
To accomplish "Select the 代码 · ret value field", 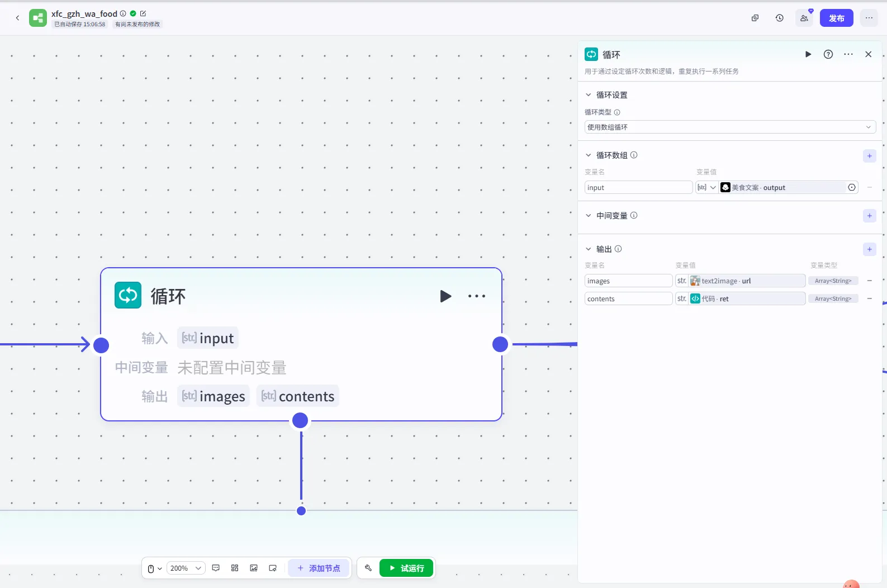I will point(741,298).
